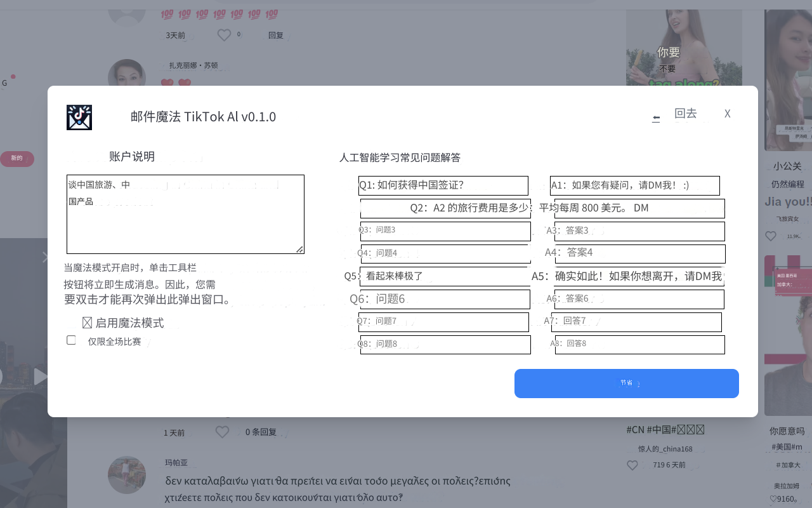
Task: Click the 人工智能学习常见问题解答 heading
Action: coord(400,157)
